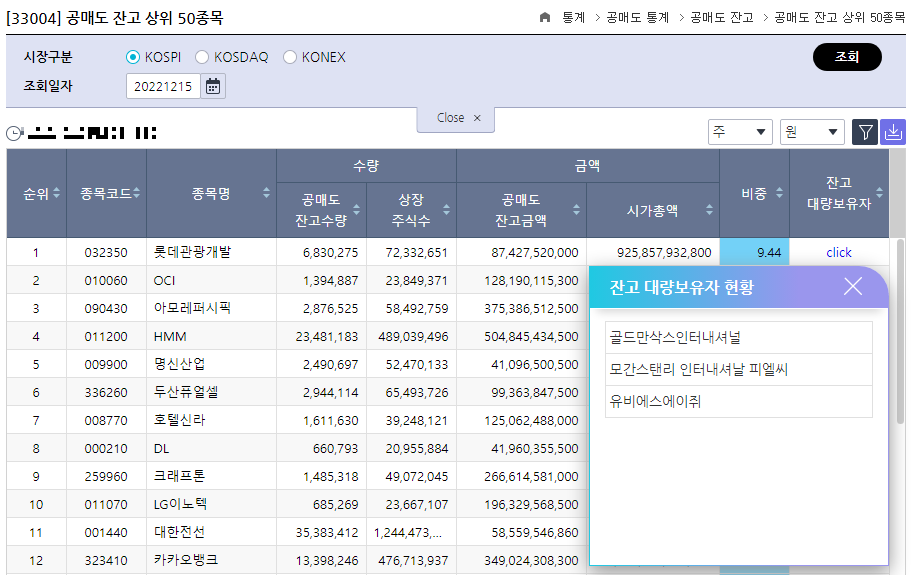Click stock code 032350

click(x=106, y=253)
